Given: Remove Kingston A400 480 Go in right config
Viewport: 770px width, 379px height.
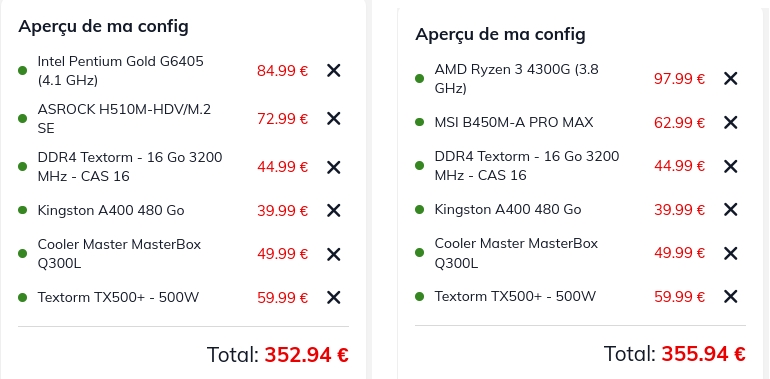Looking at the screenshot, I should [731, 210].
